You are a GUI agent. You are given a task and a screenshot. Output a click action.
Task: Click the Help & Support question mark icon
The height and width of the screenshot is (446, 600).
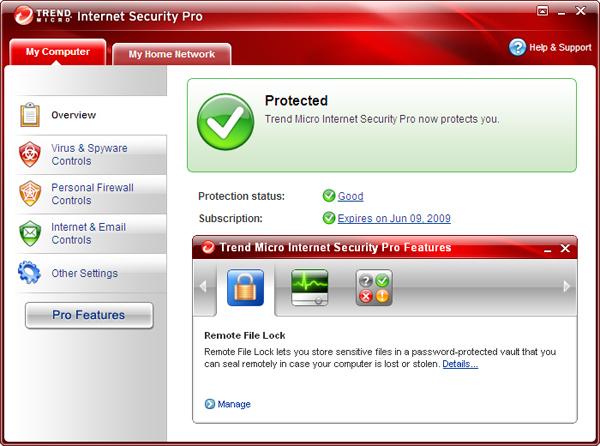[x=517, y=47]
